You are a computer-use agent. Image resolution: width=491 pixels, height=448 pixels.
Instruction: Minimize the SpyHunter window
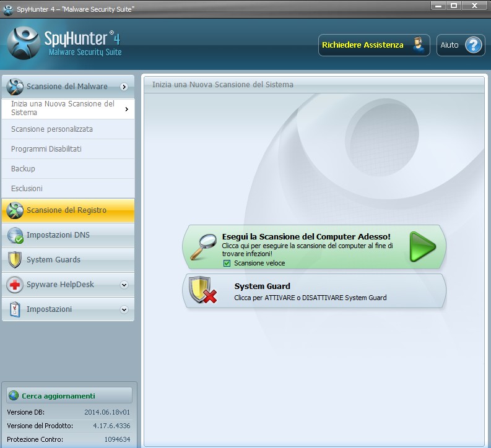[438, 6]
